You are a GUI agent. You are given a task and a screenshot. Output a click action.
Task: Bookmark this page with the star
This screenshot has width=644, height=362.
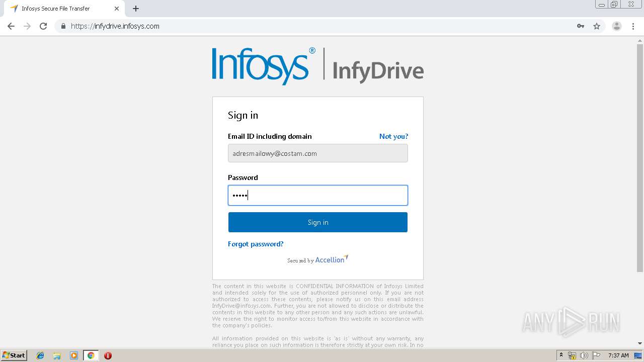pyautogui.click(x=597, y=26)
